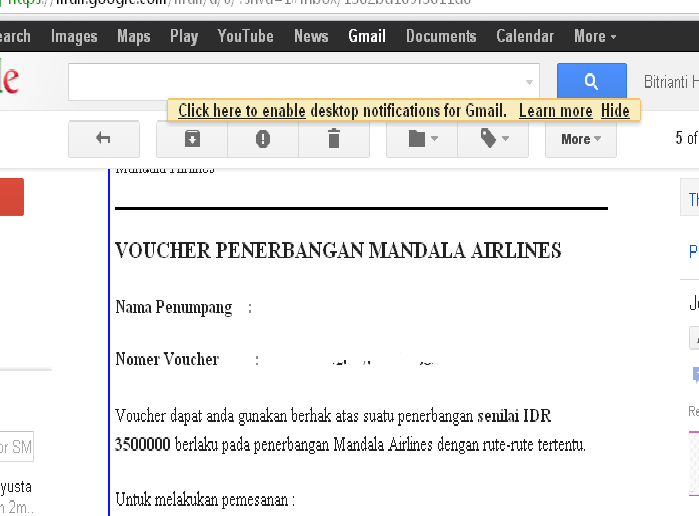Open YouTube in the Google bar
The width and height of the screenshot is (699, 516).
[x=246, y=36]
